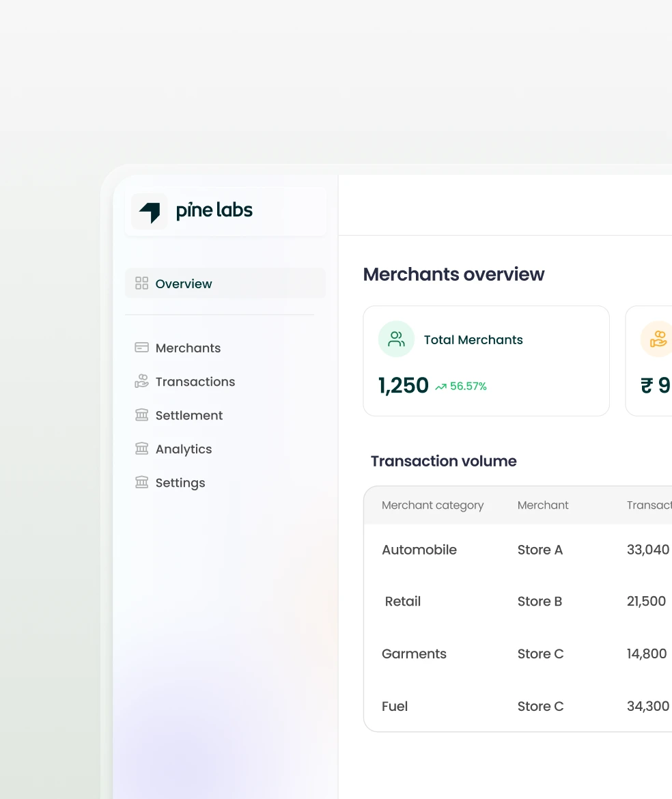Click the Transactions hand-coins icon in sidebar

[x=141, y=381]
